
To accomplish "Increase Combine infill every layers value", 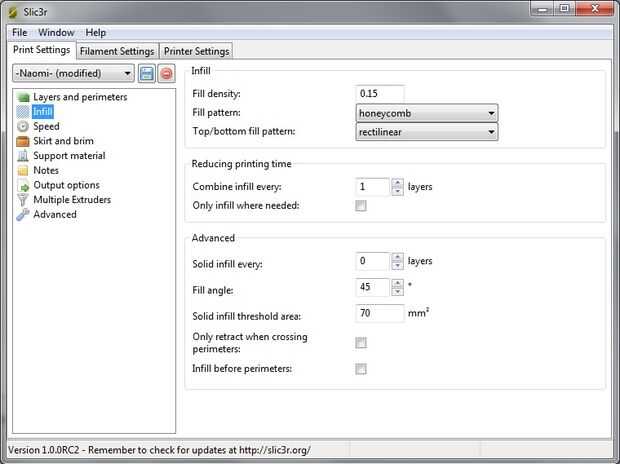I will click(397, 183).
